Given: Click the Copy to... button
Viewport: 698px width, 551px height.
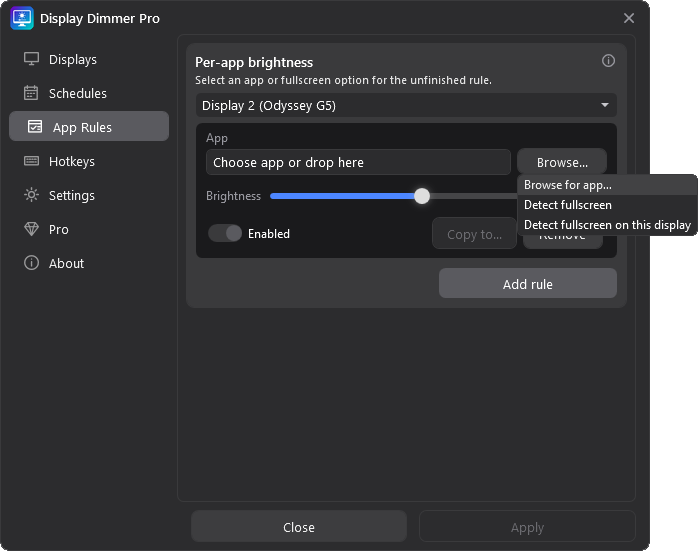Looking at the screenshot, I should point(474,234).
